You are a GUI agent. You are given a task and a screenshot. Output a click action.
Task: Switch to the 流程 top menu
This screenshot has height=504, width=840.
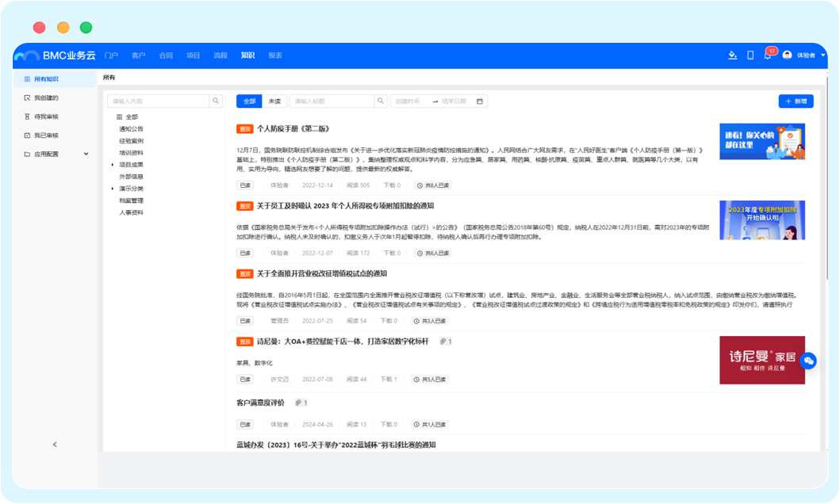(x=221, y=55)
